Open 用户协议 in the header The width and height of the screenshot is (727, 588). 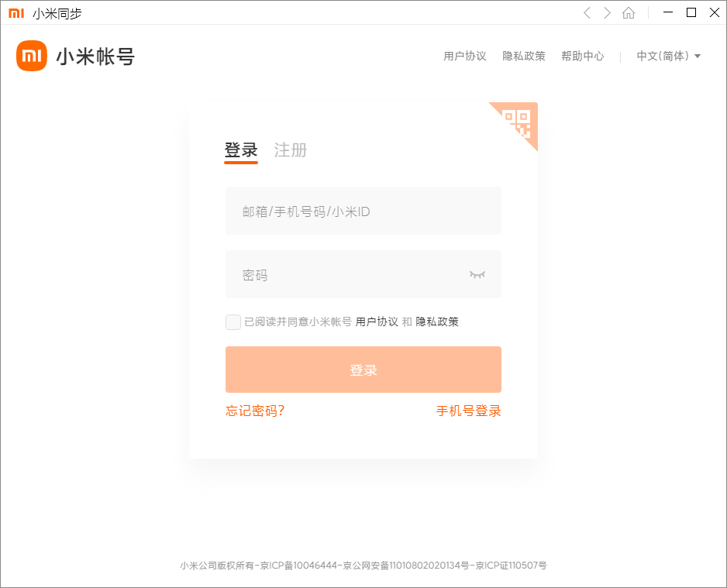[x=465, y=56]
